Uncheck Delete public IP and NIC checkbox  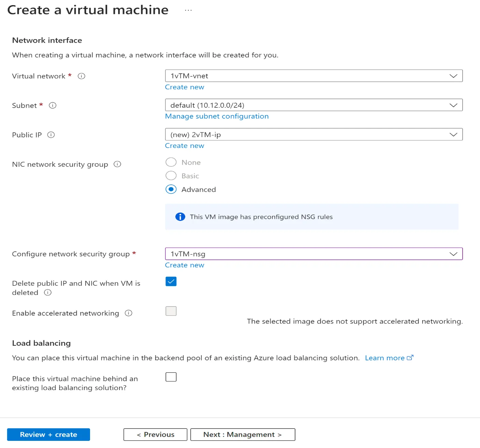tap(171, 281)
